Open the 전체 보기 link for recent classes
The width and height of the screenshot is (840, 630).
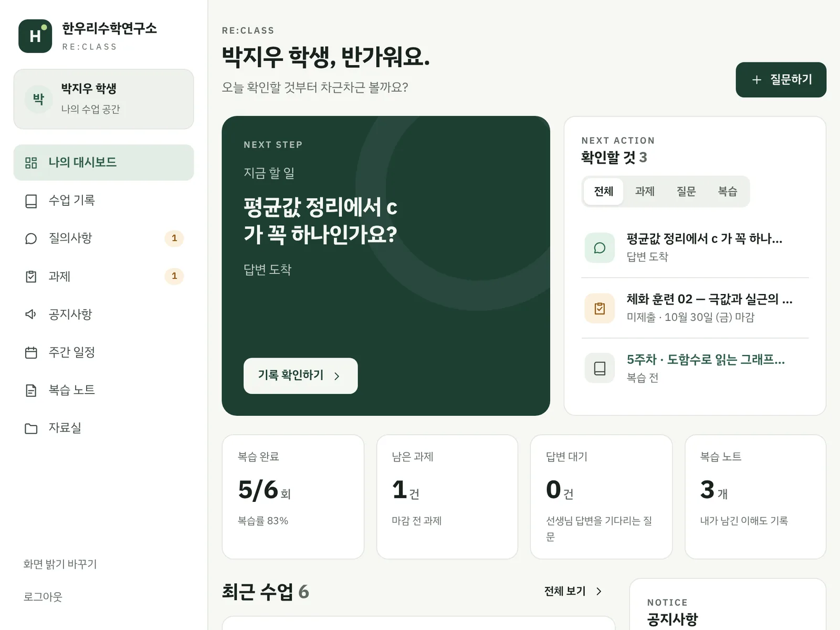[x=573, y=591]
